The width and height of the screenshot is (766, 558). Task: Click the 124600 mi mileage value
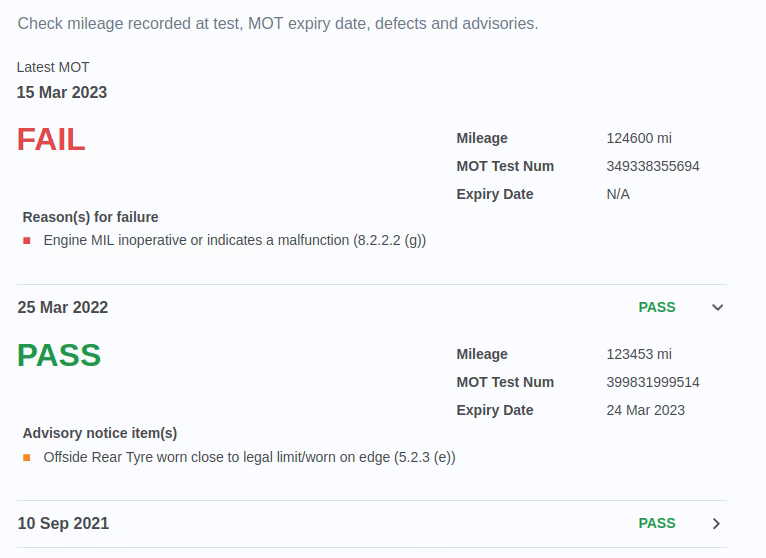coord(639,139)
